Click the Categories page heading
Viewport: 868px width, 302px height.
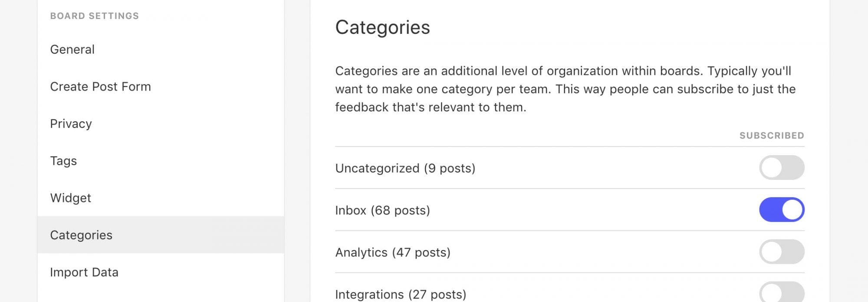[x=382, y=27]
